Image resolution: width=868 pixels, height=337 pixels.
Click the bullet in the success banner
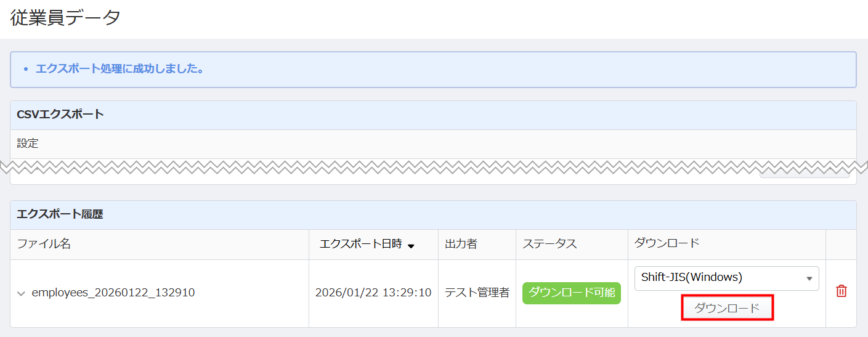pos(25,69)
